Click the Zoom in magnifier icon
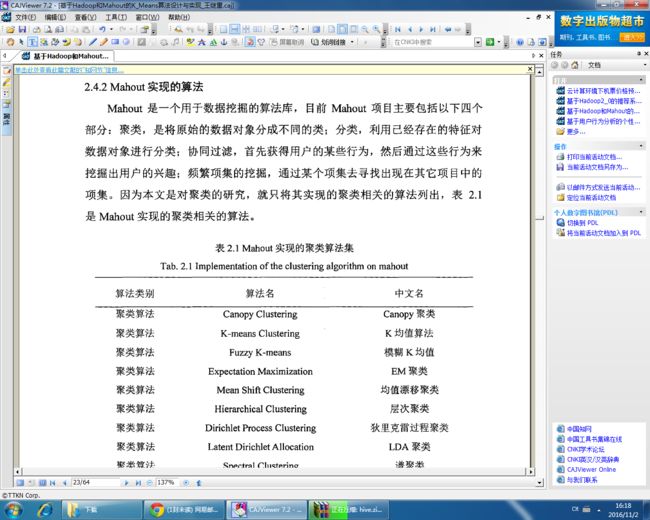Image resolution: width=650 pixels, height=520 pixels. (376, 29)
